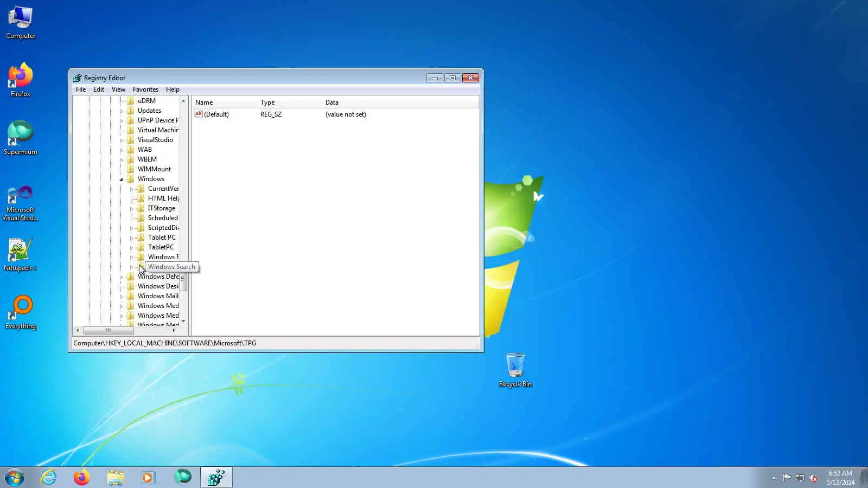Select the Windows Defe key

[x=158, y=277]
